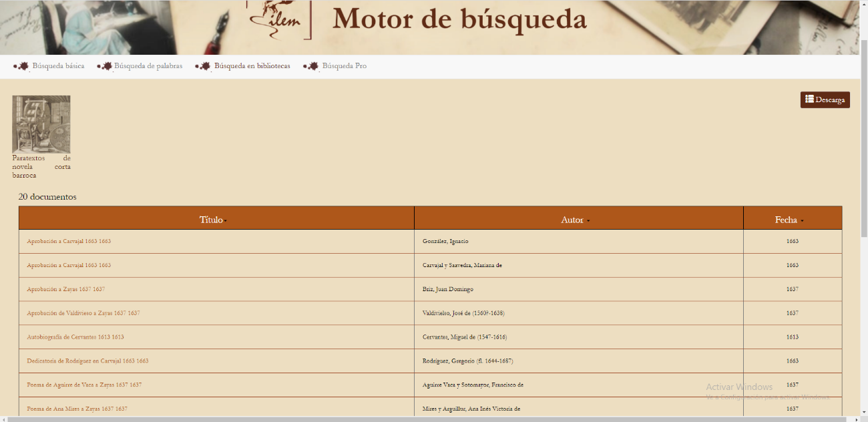Click the table icon on the Descarga button
This screenshot has width=868, height=422.
809,99
